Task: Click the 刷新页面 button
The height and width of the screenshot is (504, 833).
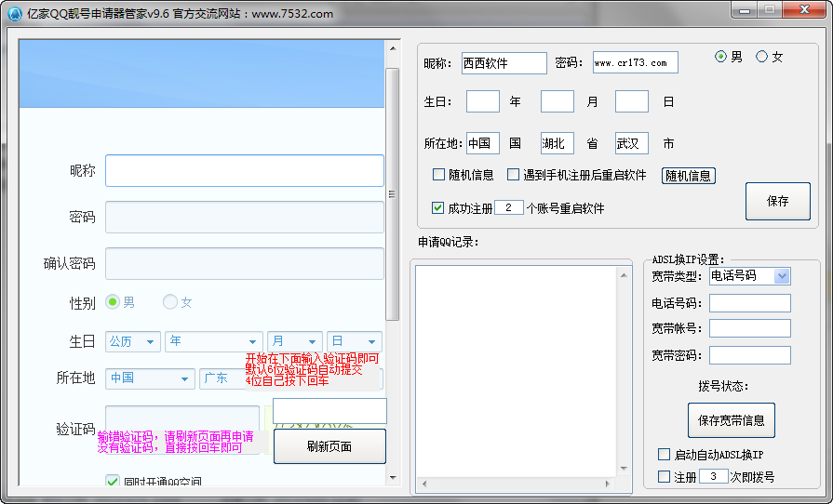Action: click(329, 446)
